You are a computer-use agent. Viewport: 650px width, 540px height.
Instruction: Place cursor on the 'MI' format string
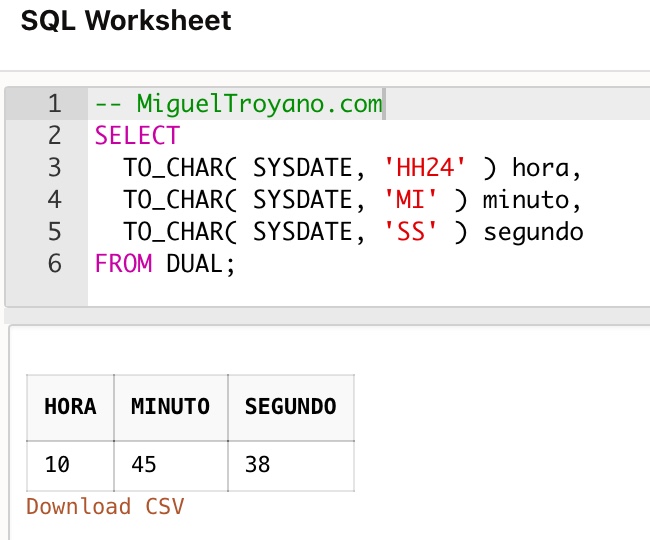pos(410,200)
